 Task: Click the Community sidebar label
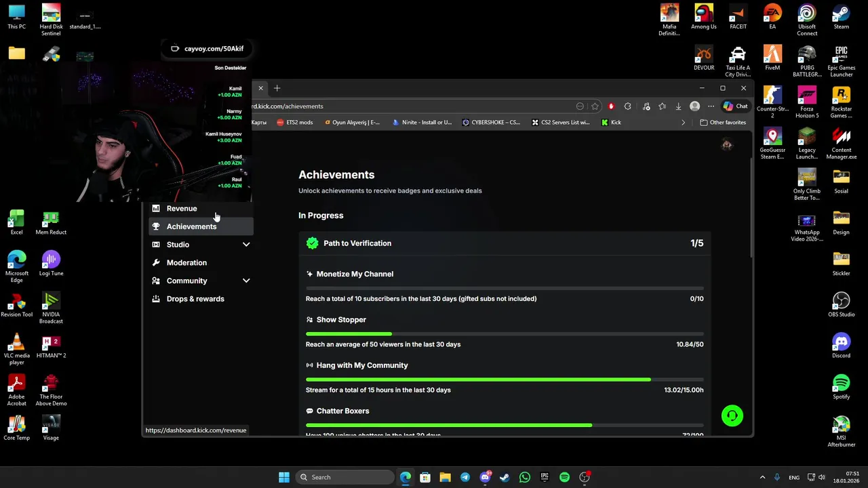(186, 281)
